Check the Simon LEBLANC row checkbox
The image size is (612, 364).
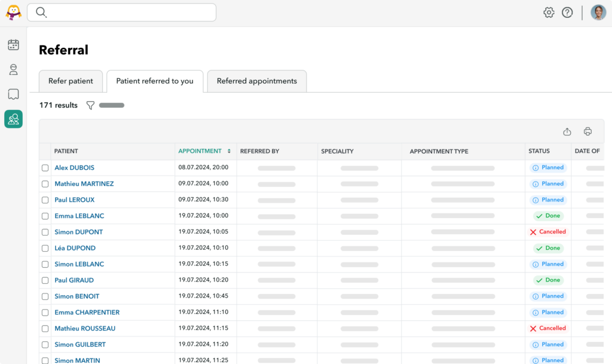pyautogui.click(x=45, y=265)
